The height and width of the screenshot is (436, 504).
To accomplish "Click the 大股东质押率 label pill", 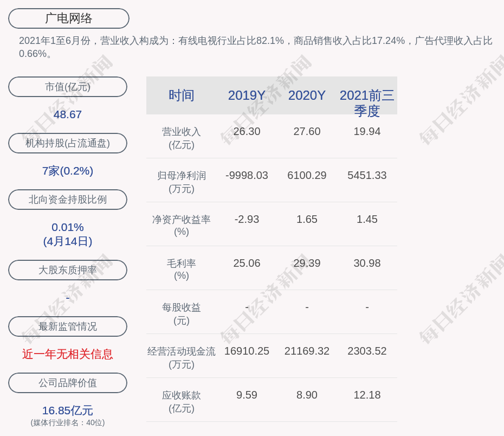I will click(x=68, y=270).
